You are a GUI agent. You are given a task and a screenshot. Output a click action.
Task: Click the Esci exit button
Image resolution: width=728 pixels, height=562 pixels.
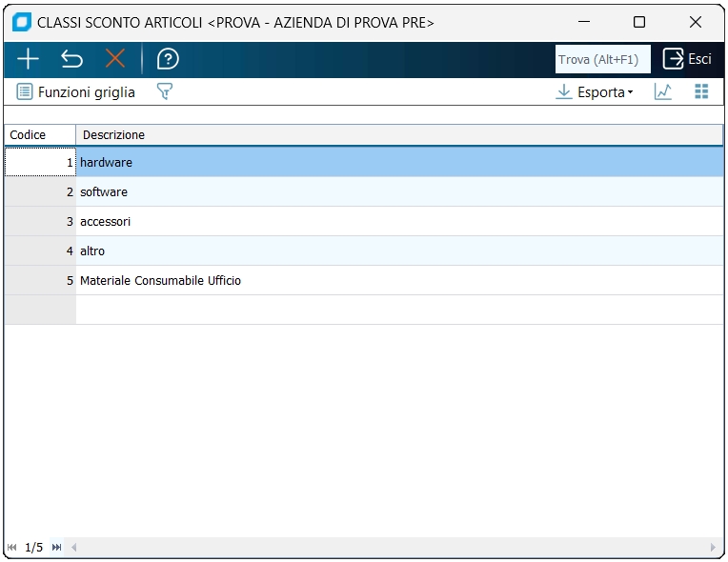pos(687,59)
